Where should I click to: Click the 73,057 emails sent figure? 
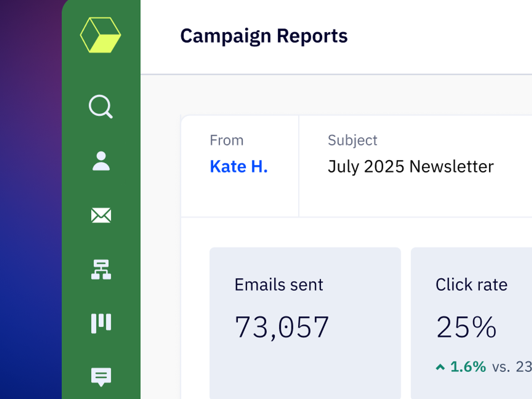point(282,327)
